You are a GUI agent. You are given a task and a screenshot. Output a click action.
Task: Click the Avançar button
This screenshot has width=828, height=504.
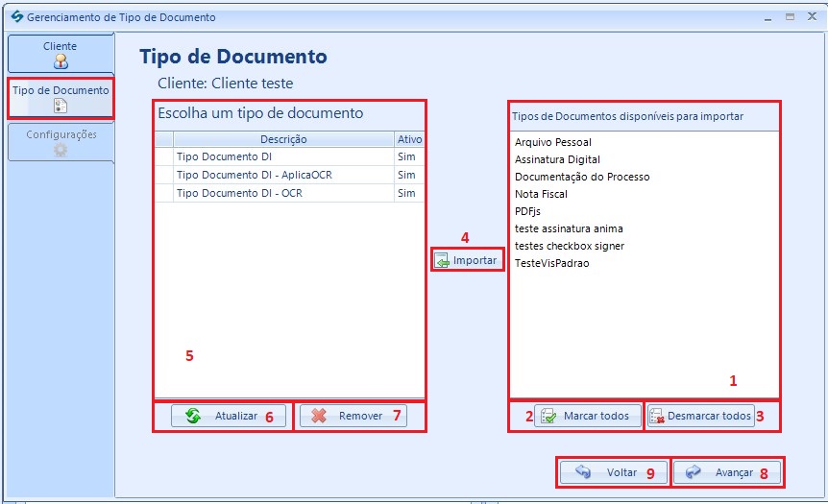click(726, 472)
